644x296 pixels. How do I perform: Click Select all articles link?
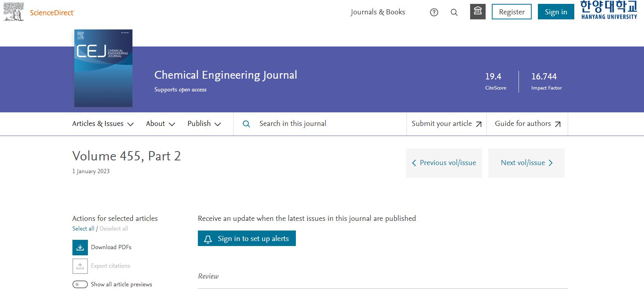83,229
